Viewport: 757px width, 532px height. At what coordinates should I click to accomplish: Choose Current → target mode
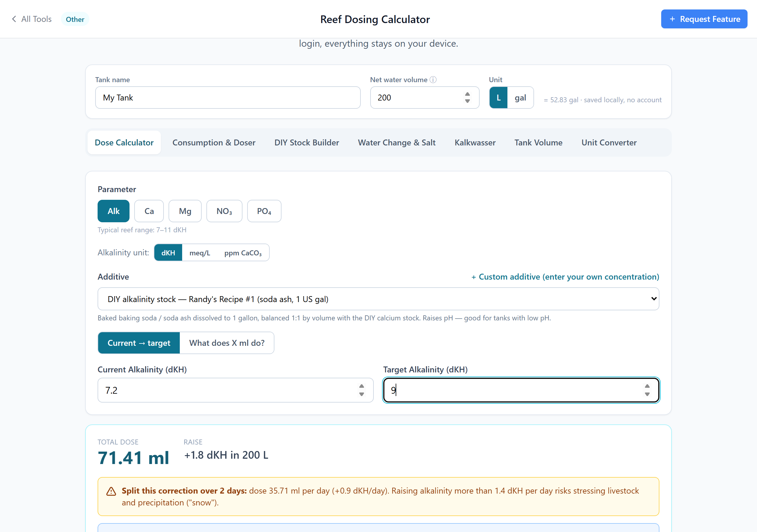coord(139,343)
